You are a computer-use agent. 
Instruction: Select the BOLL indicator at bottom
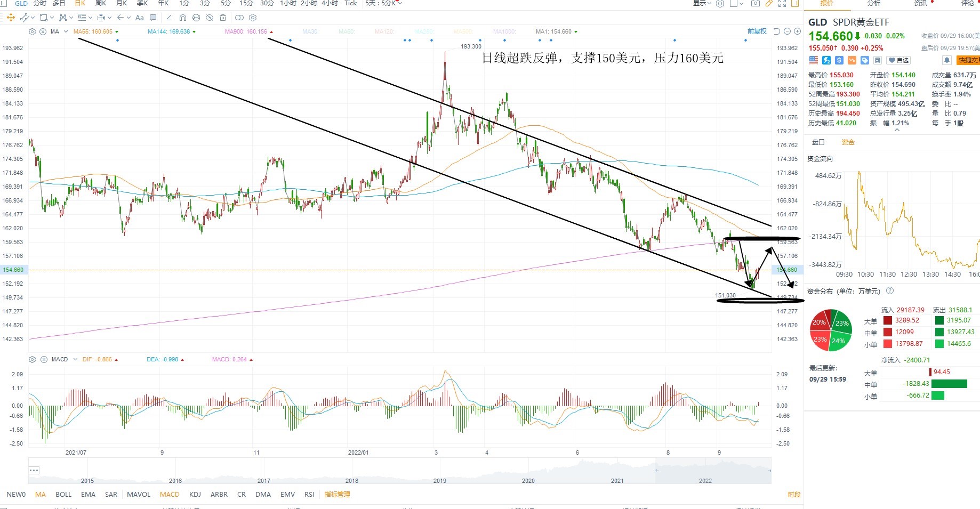tap(63, 495)
